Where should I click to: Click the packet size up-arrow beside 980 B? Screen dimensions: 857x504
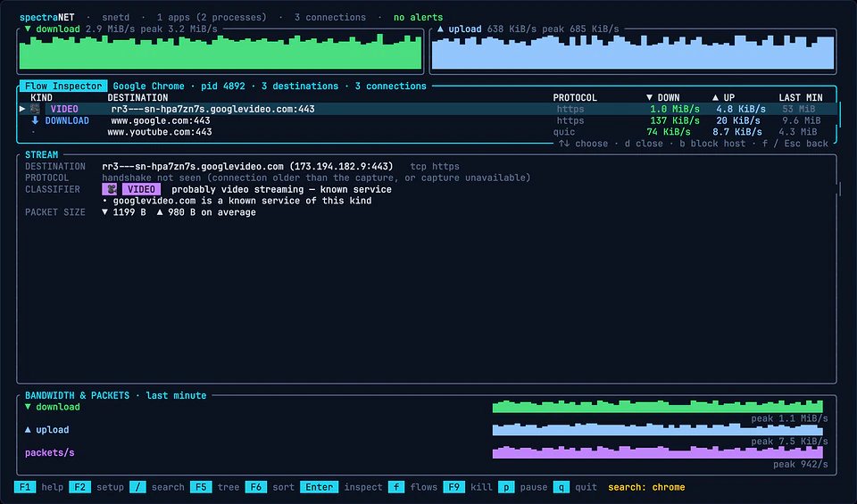point(160,212)
